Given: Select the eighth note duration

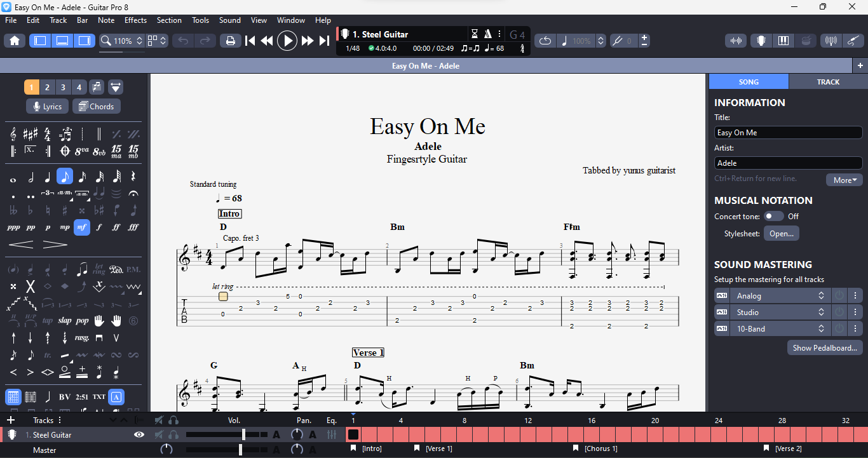Looking at the screenshot, I should [64, 177].
